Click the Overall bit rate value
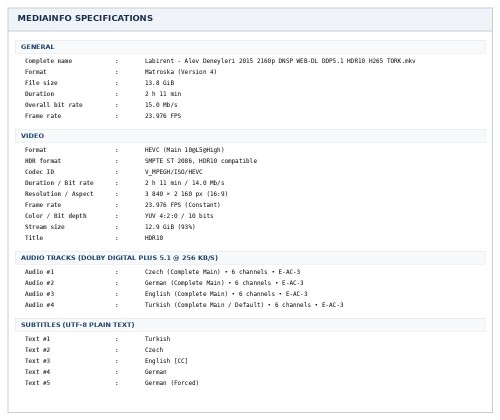The height and width of the screenshot is (420, 500). [161, 105]
